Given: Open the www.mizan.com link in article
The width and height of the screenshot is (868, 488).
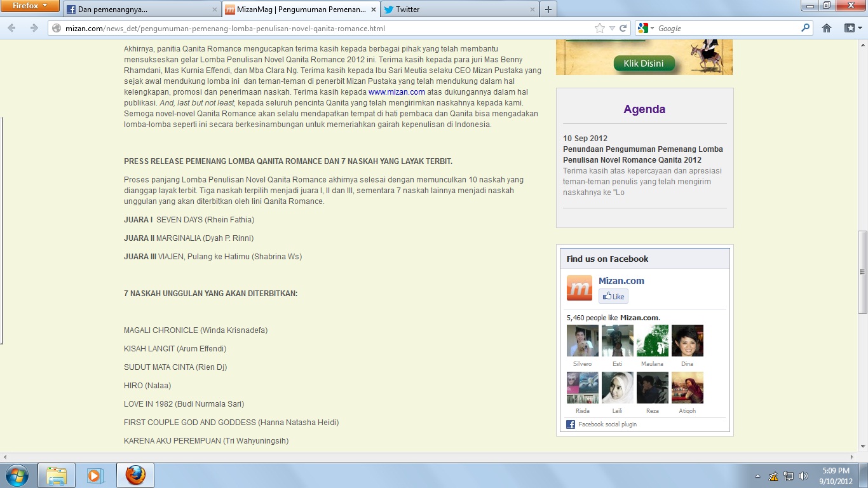Looking at the screenshot, I should (x=397, y=92).
